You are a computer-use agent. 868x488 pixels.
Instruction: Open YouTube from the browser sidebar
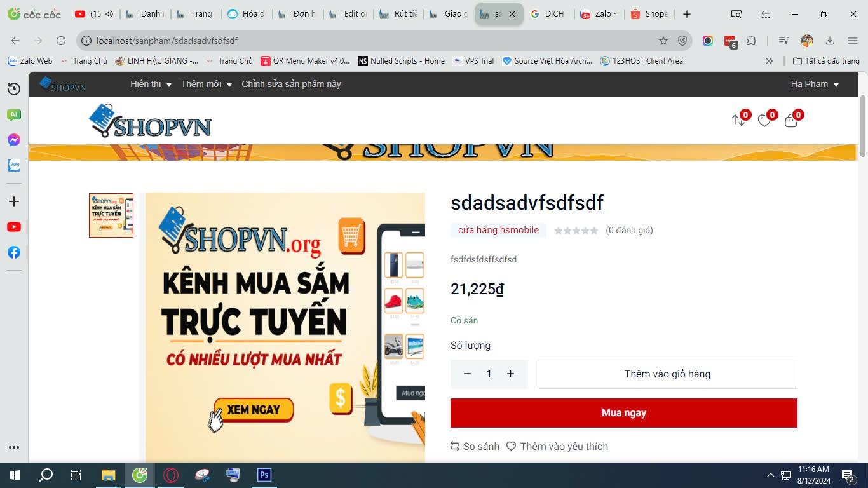pyautogui.click(x=13, y=227)
